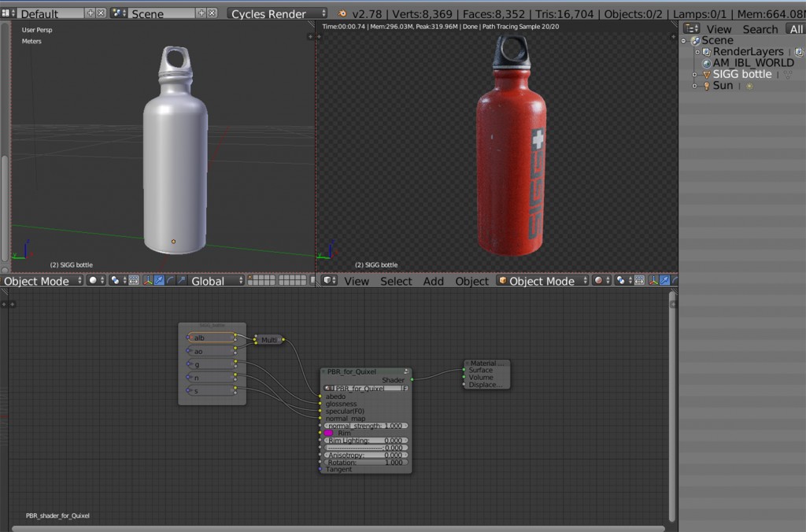Screen dimensions: 806x532
Task: Open the Cycles Render engine dropdown
Action: (276, 14)
